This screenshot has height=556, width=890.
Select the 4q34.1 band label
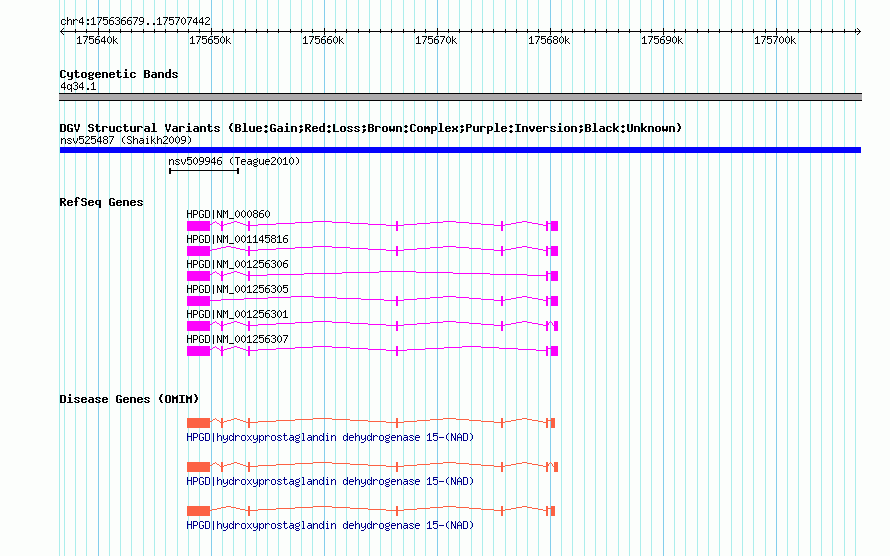click(x=78, y=86)
